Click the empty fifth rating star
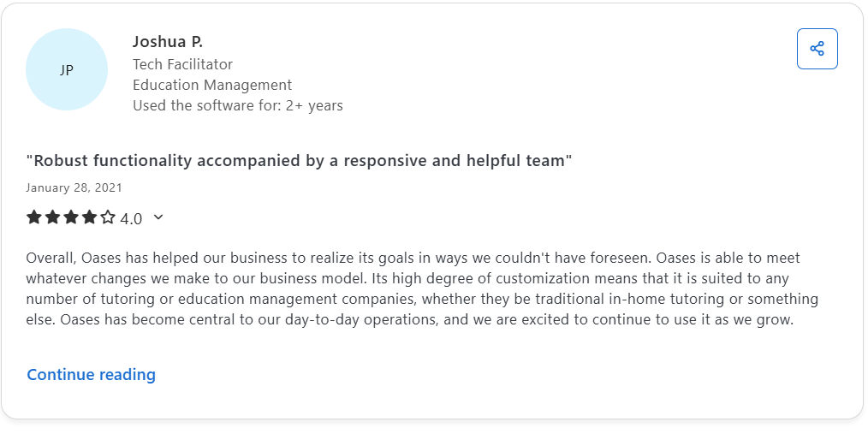This screenshot has width=868, height=434. click(108, 217)
